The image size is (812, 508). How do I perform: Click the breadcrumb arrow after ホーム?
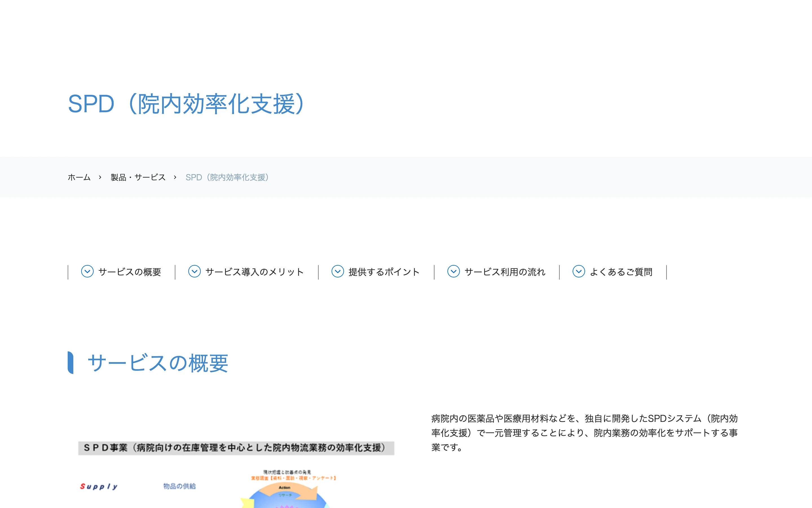coord(100,177)
